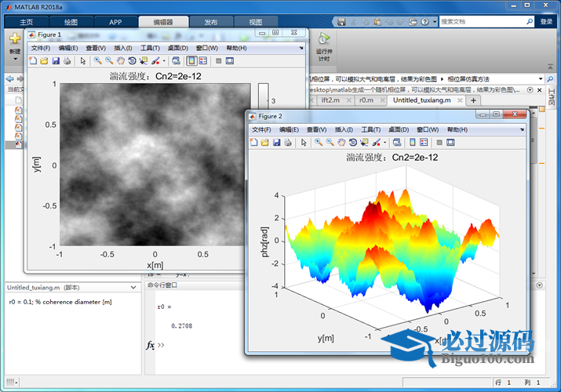Open the r0.m editor tab
The width and height of the screenshot is (561, 392).
click(x=366, y=100)
